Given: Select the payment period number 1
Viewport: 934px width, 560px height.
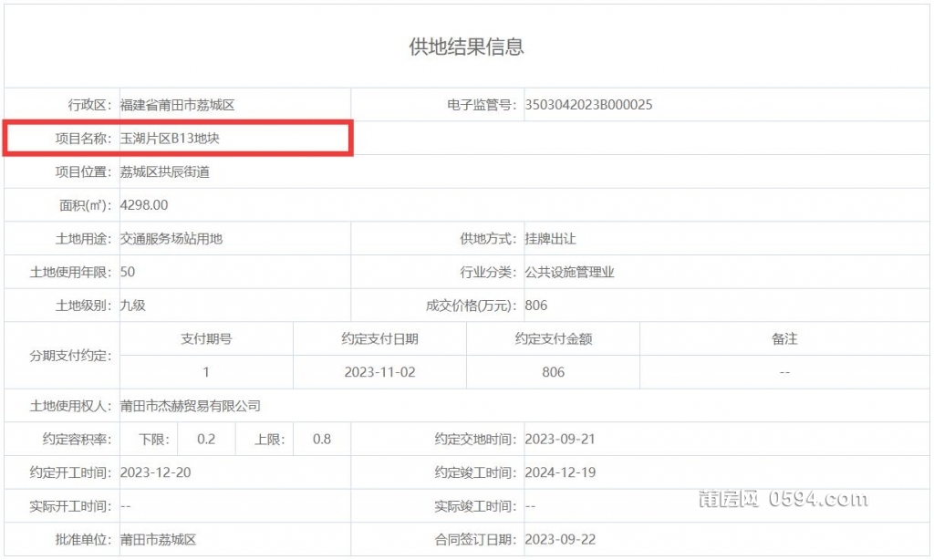Looking at the screenshot, I should 206,372.
